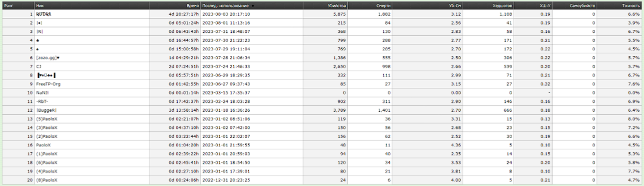Open player [zozo.gg] profile
The image size is (644, 186).
(48, 57)
